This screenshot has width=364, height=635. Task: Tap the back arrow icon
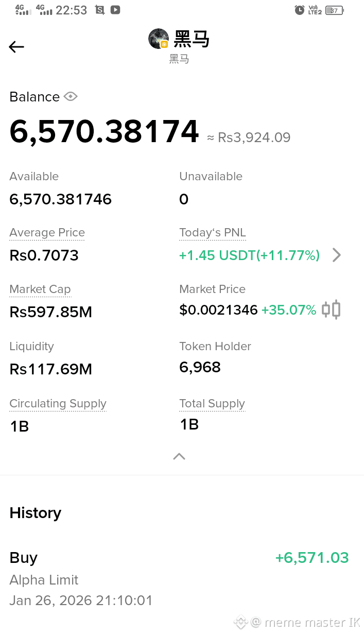point(16,47)
